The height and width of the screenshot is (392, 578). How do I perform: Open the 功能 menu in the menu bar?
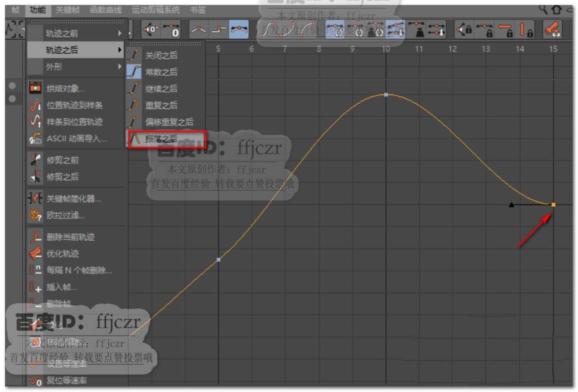point(37,10)
